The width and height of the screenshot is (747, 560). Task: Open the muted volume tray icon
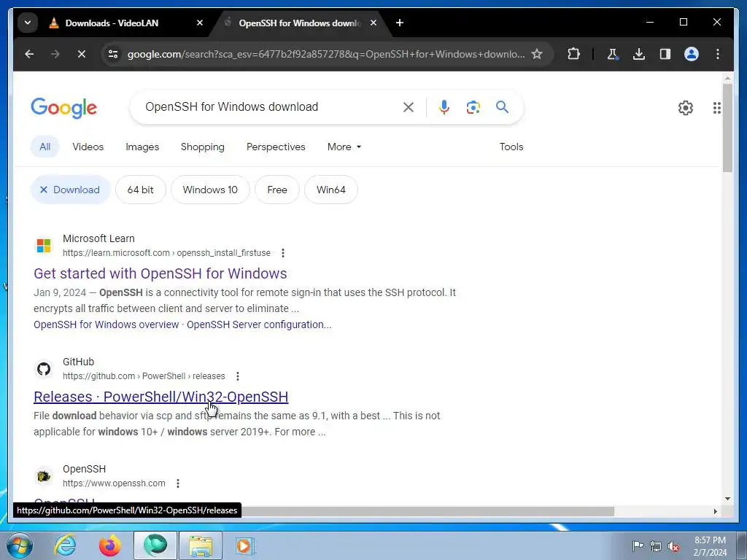click(673, 546)
